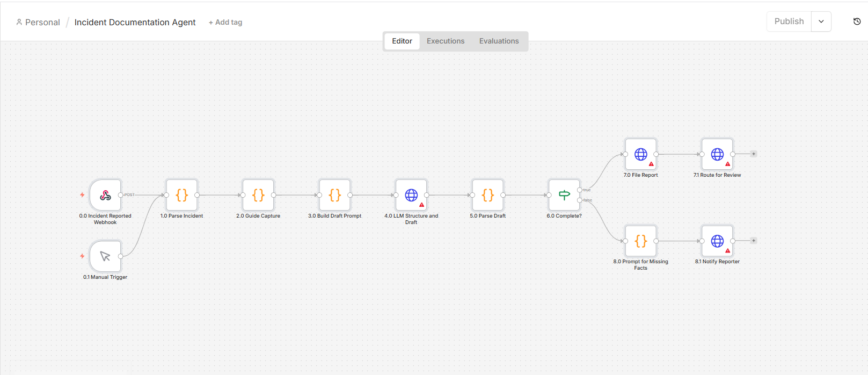The height and width of the screenshot is (375, 868).
Task: Switch to the Editor tab
Action: (402, 41)
